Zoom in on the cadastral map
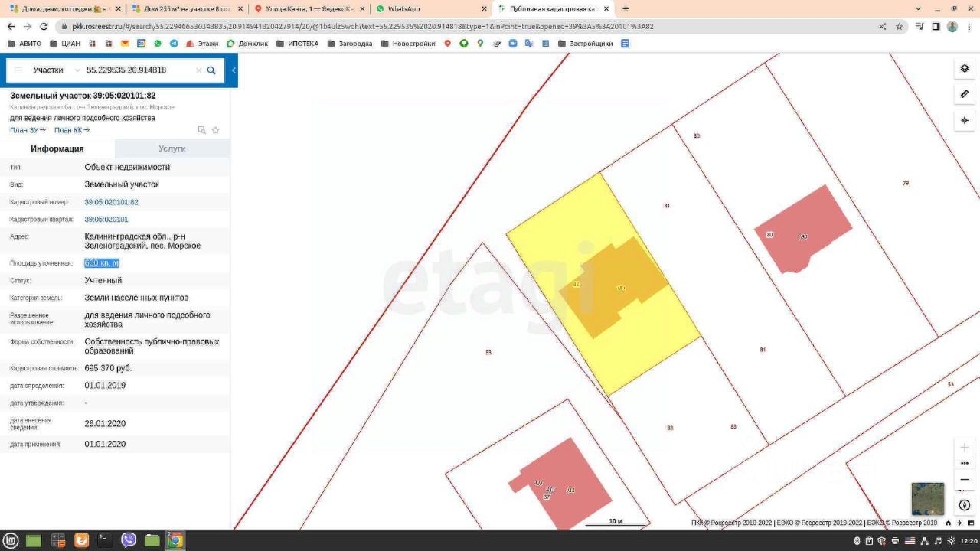Screen dimensions: 980x551 (x=964, y=447)
